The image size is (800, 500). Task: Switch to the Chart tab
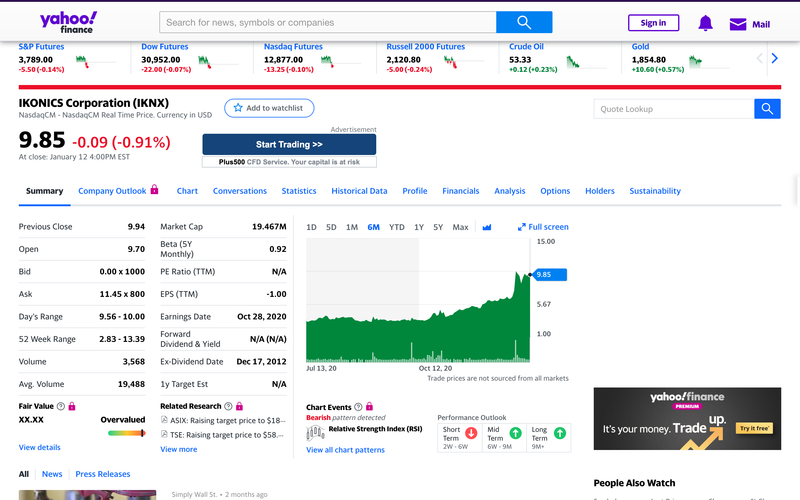click(187, 191)
